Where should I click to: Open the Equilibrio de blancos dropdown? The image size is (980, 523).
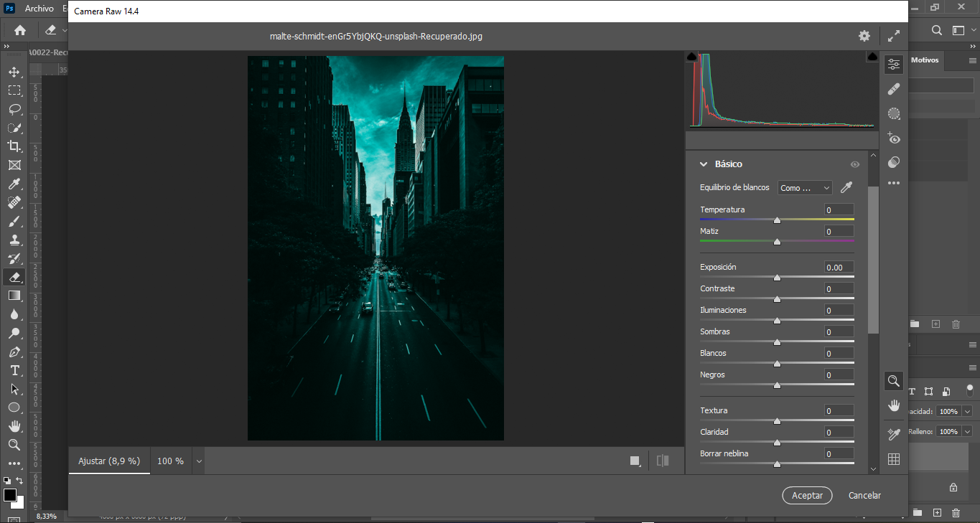pyautogui.click(x=805, y=188)
